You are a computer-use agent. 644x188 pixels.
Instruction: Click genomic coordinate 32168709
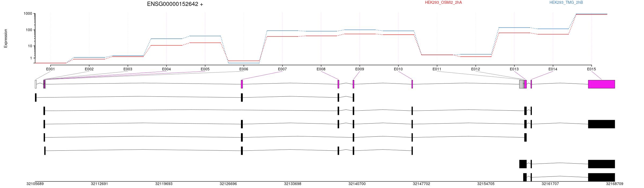click(x=614, y=184)
